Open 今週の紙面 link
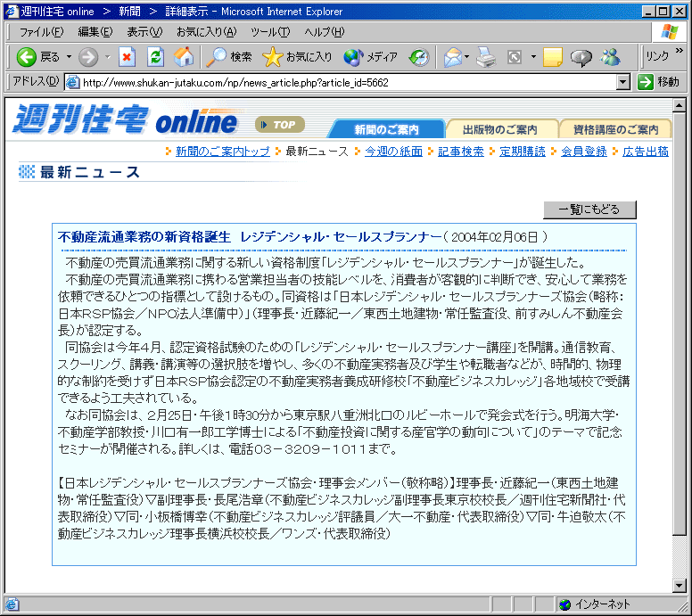The height and width of the screenshot is (616, 692). click(393, 152)
